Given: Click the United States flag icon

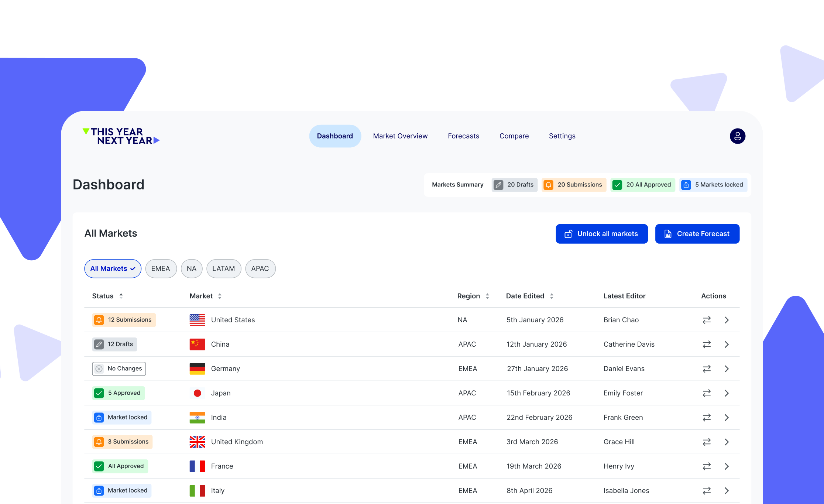Looking at the screenshot, I should (x=198, y=320).
